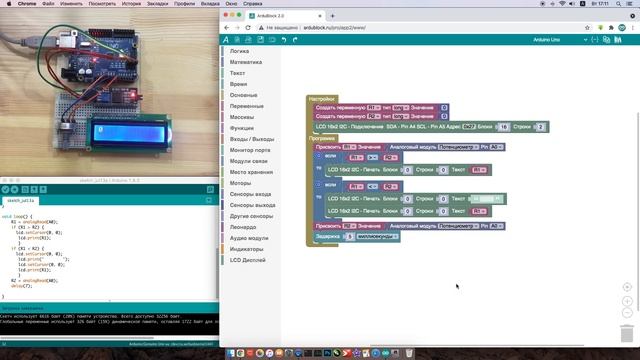Open R1 variable dropdown in first create-variable block
Image resolution: width=640 pixels, height=360 pixels.
[373, 108]
